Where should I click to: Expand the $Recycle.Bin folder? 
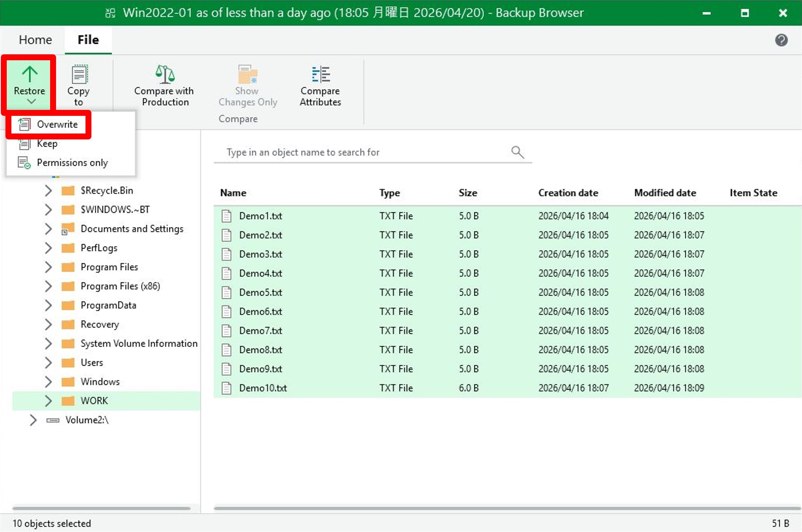click(x=48, y=190)
